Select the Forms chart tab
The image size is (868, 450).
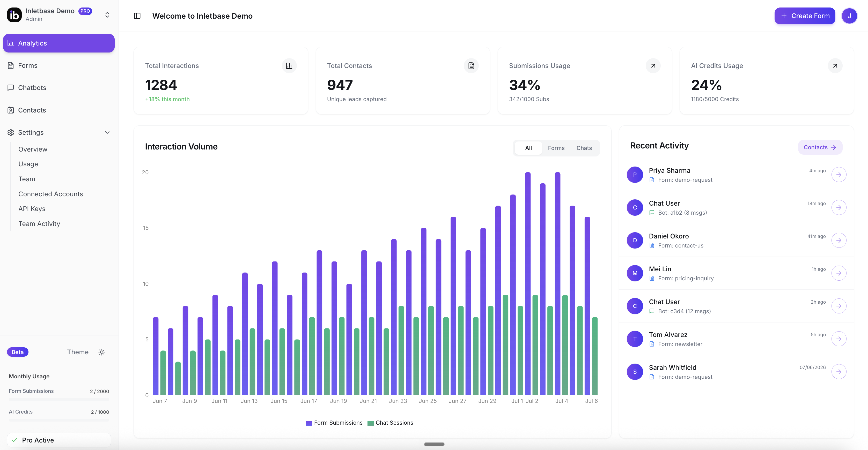pyautogui.click(x=556, y=148)
